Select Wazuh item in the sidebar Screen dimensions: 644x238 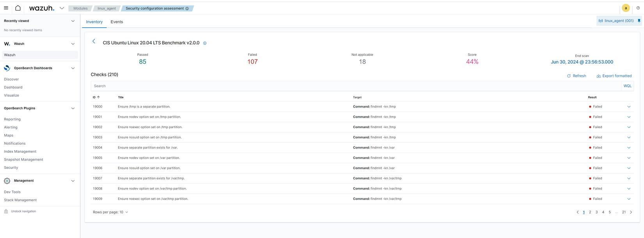(x=40, y=55)
